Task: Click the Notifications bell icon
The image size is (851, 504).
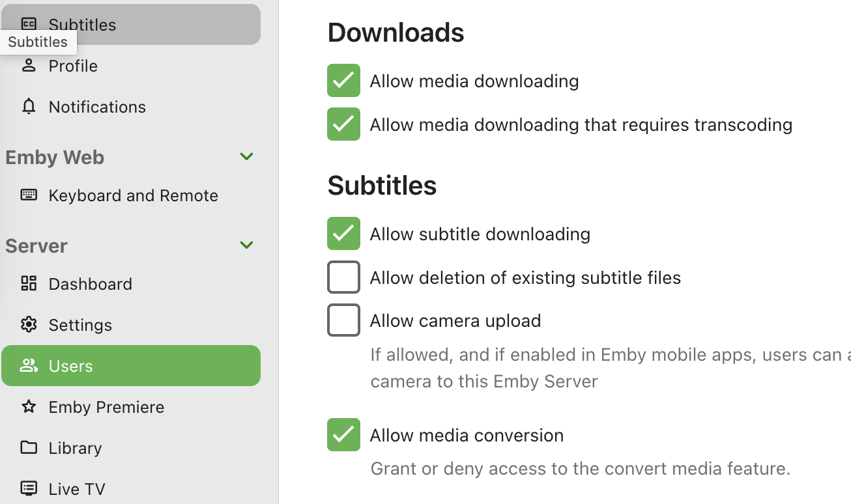Action: pos(29,106)
